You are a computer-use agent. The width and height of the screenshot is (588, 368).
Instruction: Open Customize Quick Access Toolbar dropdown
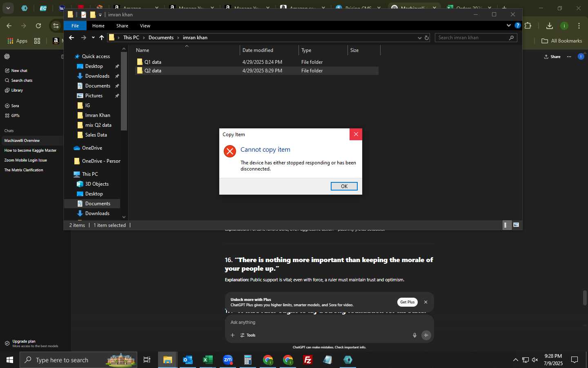(100, 15)
